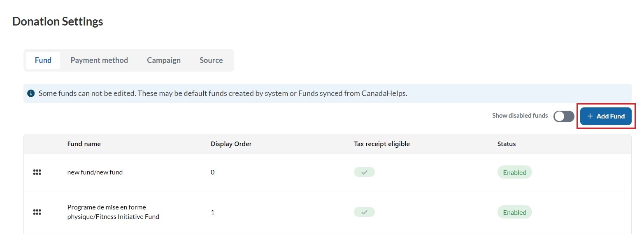644x244 pixels.
Task: Go to the Campaign tab
Action: 164,60
